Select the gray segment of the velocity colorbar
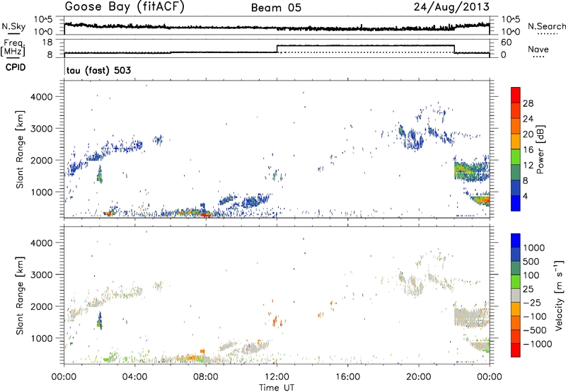 [516, 295]
